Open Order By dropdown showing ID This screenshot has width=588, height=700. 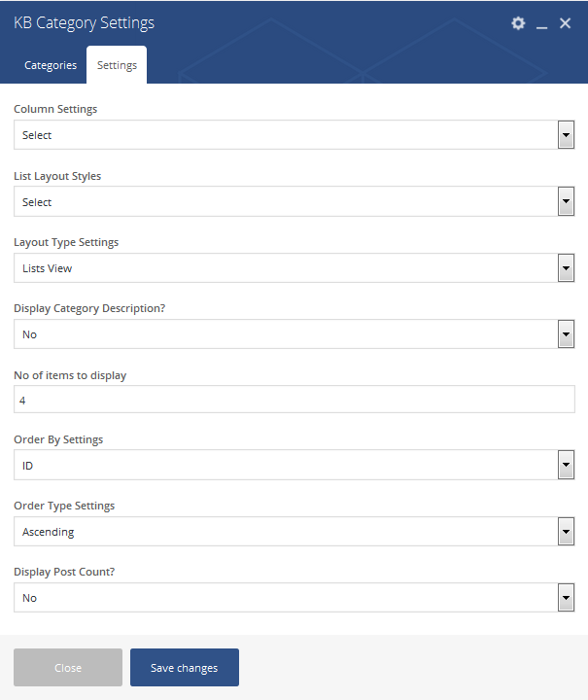click(294, 465)
